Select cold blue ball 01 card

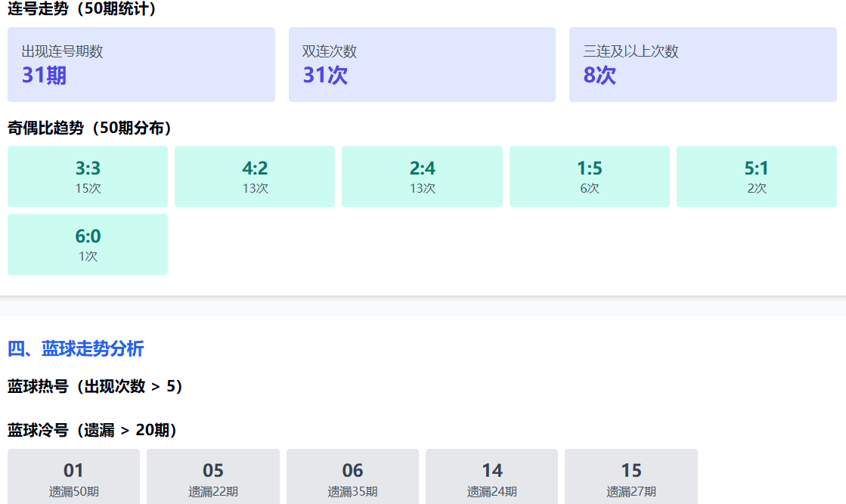[73, 478]
